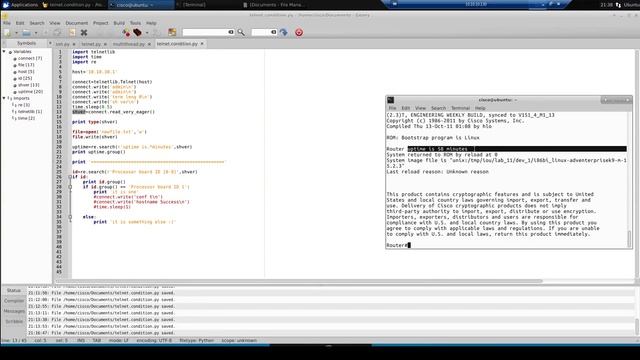Create a new file with toolbar icon

click(7, 33)
